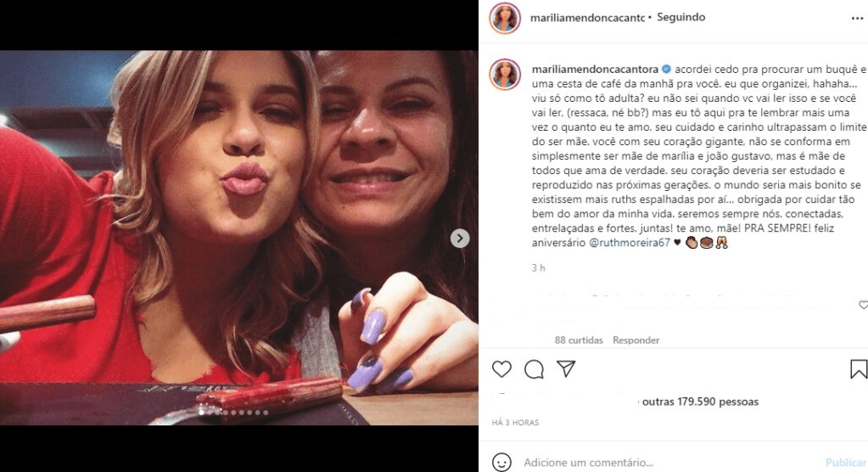
Task: Click the Publicar button
Action: tap(846, 462)
